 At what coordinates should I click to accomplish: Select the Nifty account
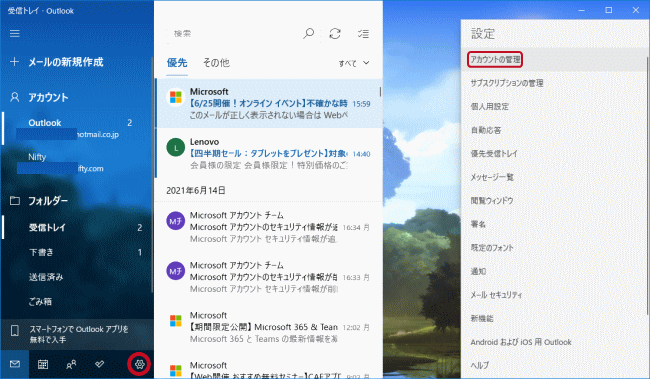[77, 162]
